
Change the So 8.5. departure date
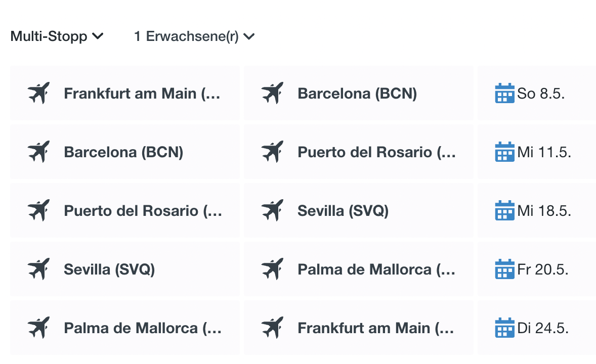[x=537, y=93]
